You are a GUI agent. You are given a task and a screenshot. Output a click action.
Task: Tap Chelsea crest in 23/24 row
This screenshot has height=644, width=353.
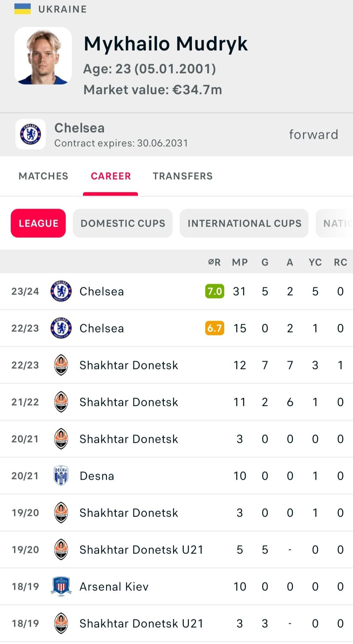(x=61, y=291)
